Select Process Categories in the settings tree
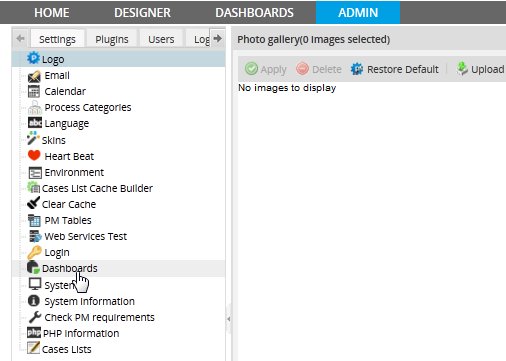 (x=88, y=107)
